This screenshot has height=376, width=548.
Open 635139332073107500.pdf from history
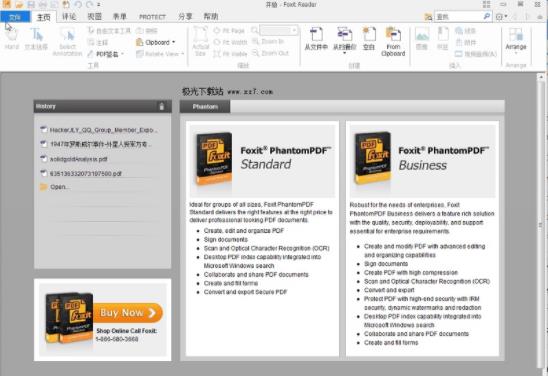(81, 173)
